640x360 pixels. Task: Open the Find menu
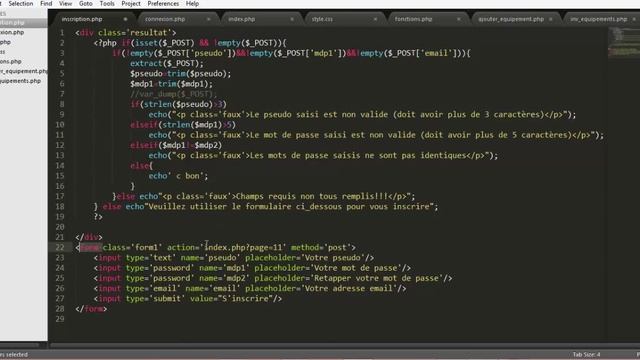tap(46, 4)
